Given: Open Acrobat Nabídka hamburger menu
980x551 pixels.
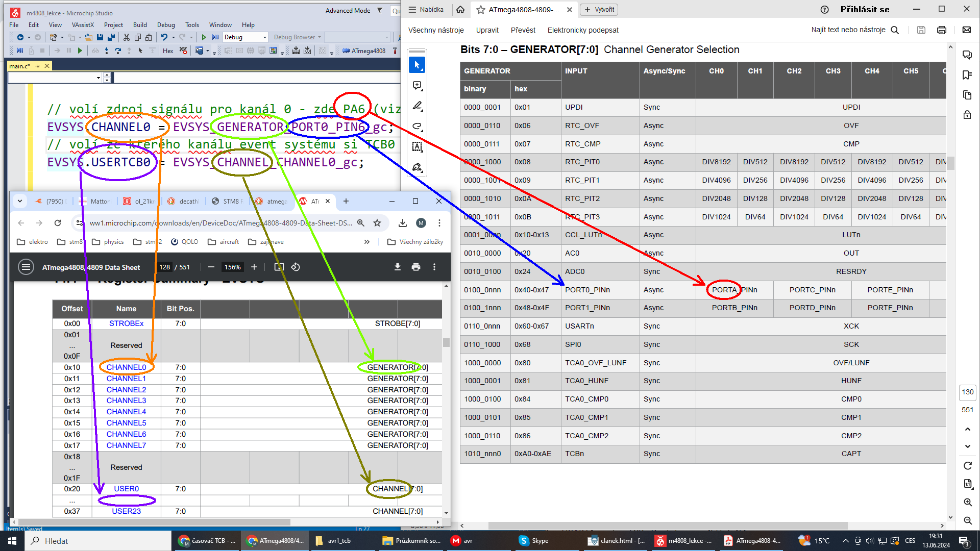Looking at the screenshot, I should pyautogui.click(x=426, y=10).
